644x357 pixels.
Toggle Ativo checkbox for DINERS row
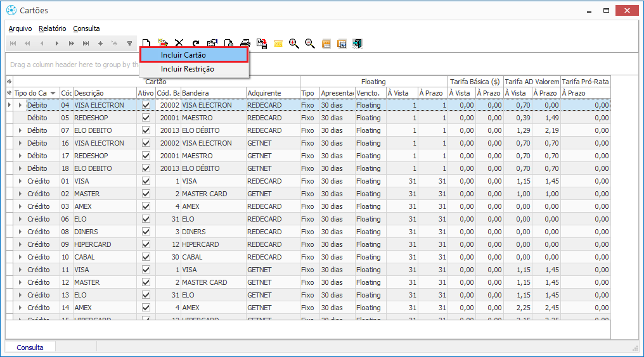[146, 232]
